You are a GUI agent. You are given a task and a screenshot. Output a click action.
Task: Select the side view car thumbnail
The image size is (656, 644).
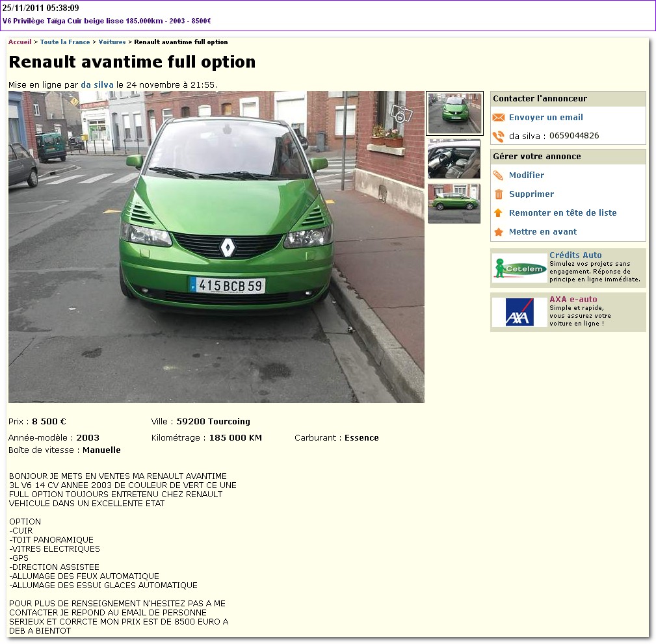[454, 203]
